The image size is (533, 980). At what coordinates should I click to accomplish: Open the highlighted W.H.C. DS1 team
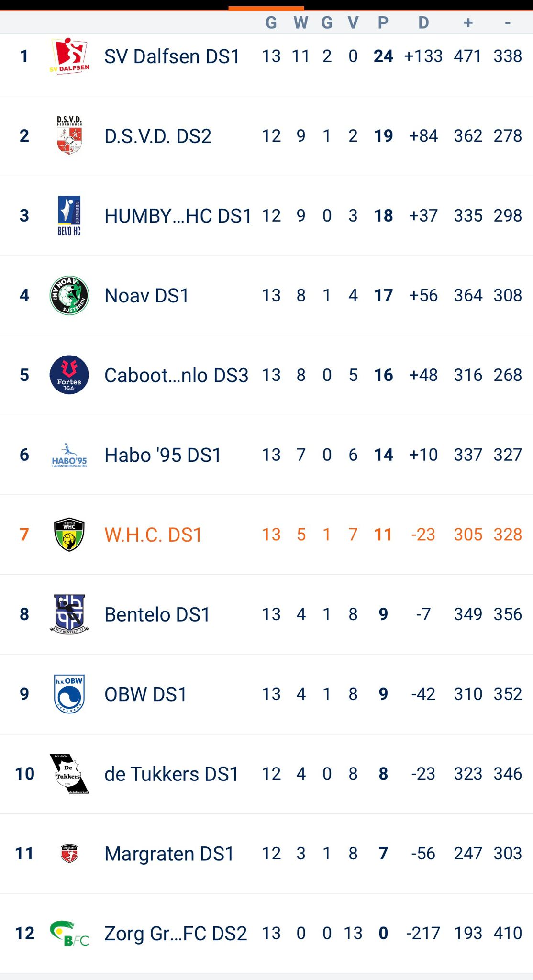tap(153, 535)
